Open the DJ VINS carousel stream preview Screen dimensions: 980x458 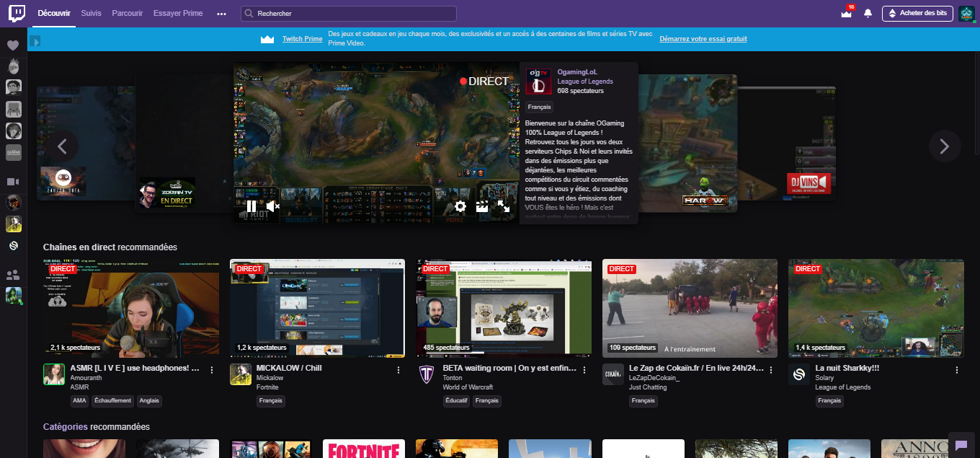pos(787,144)
